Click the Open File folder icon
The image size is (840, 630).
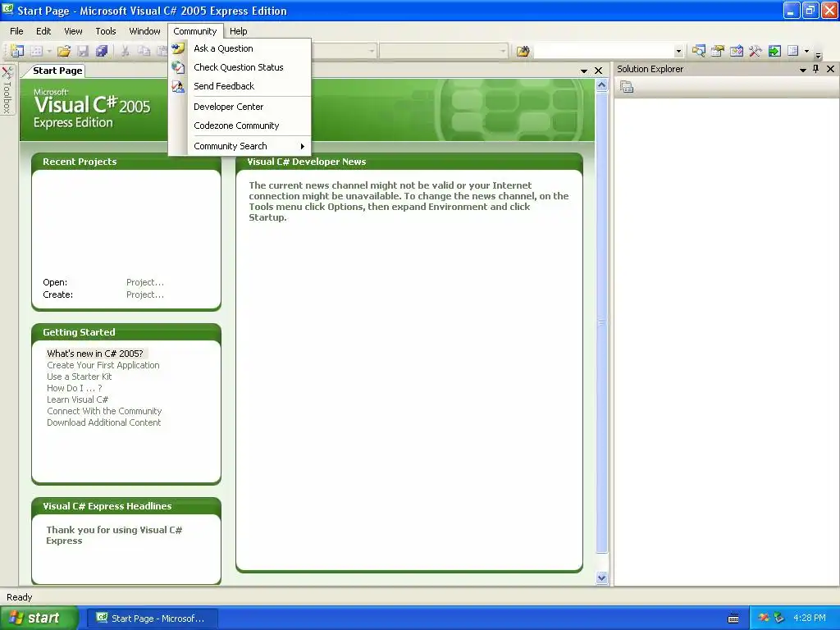(64, 51)
